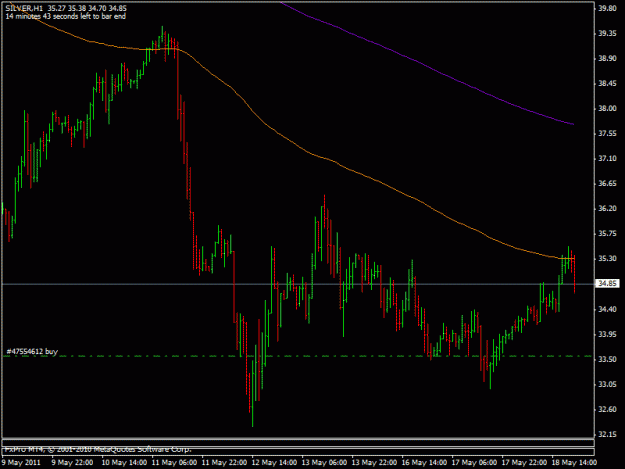Screen dimensions: 625x469
Task: Select the gray current price horizontal line
Action: [x=297, y=284]
